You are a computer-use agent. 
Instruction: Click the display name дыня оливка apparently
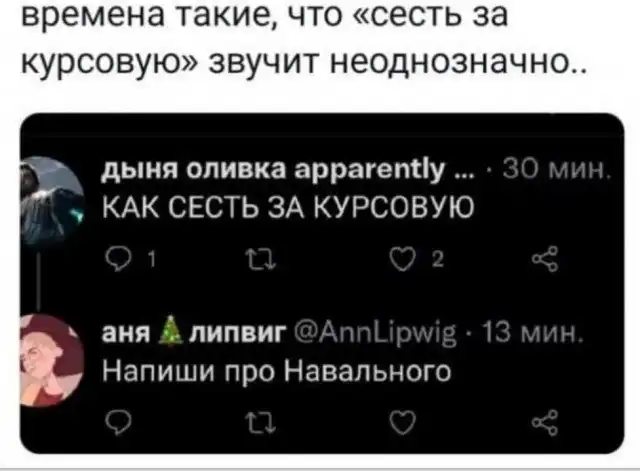(287, 170)
